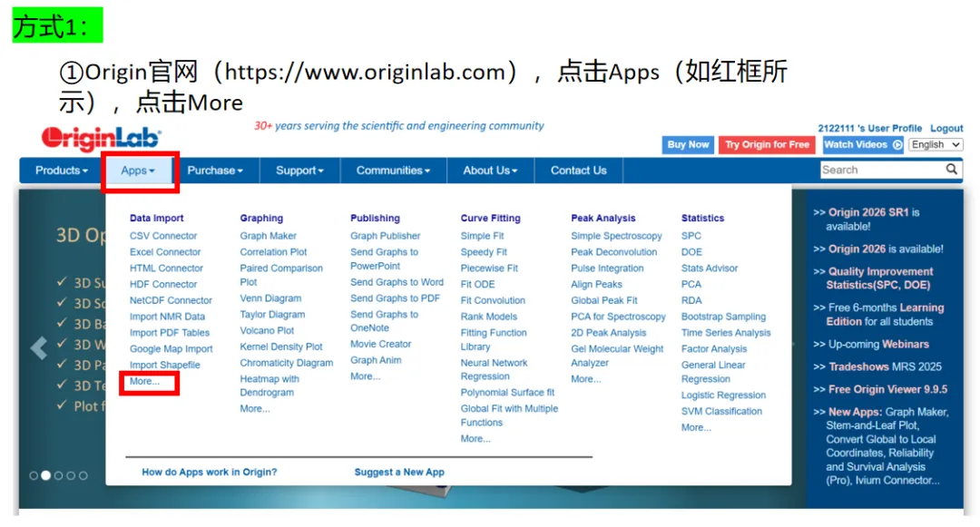Open Send Graphs to Word
The image size is (980, 527).
coord(397,282)
